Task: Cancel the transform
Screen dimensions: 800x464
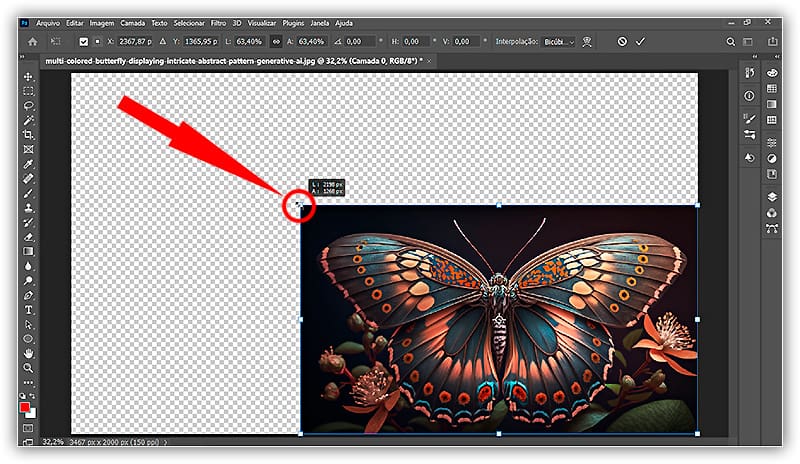Action: click(x=622, y=42)
